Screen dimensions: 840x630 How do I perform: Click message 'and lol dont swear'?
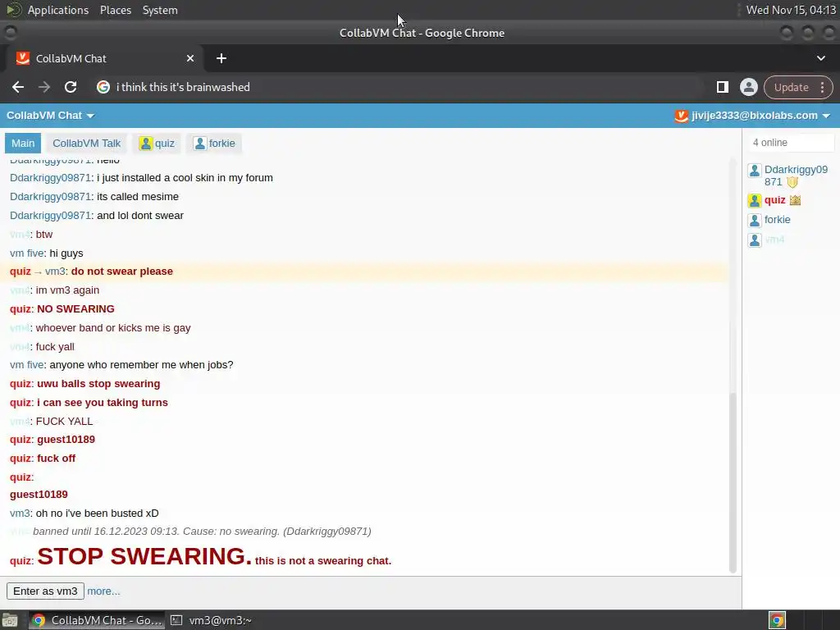[140, 216]
